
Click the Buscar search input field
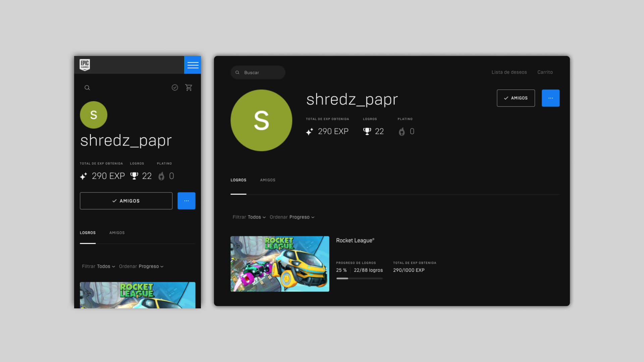click(258, 72)
